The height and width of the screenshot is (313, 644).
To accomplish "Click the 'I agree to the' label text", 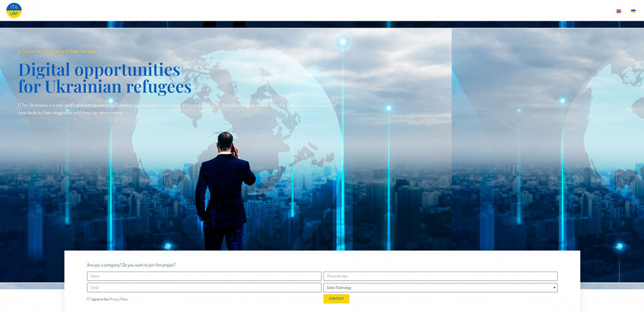I will click(99, 299).
